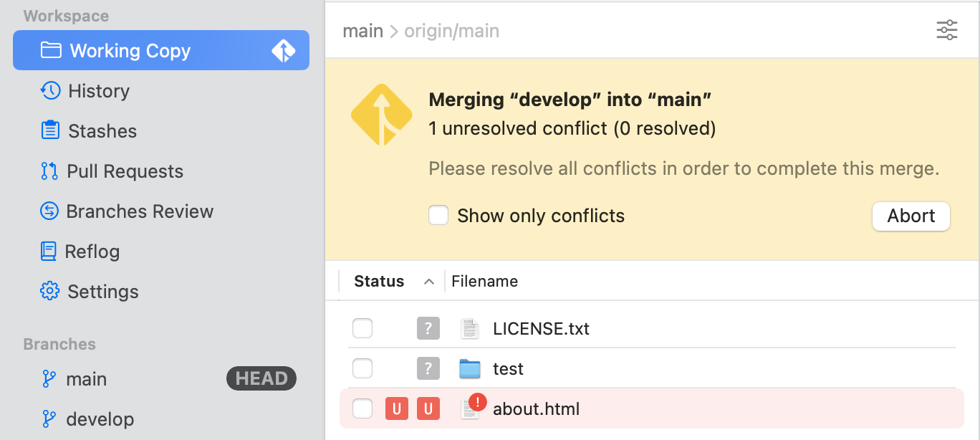This screenshot has height=440, width=980.
Task: Click the Filename column header
Action: point(484,282)
